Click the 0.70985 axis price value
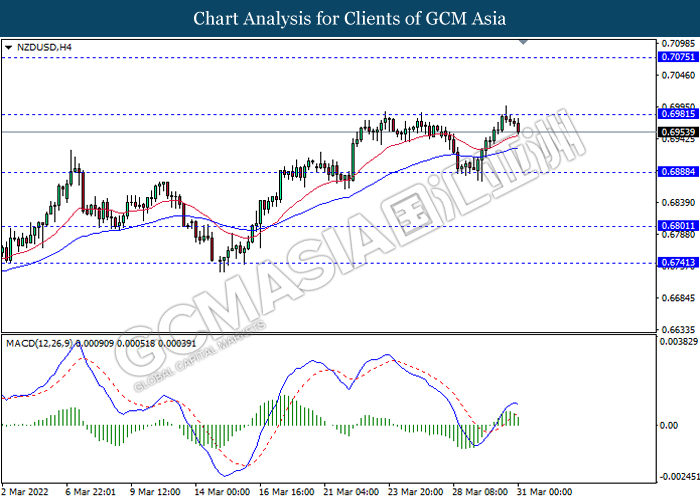This screenshot has height=500, width=700. [x=678, y=43]
